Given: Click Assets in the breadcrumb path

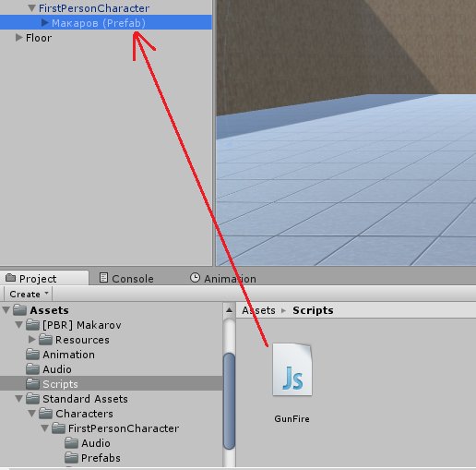Looking at the screenshot, I should tap(258, 310).
